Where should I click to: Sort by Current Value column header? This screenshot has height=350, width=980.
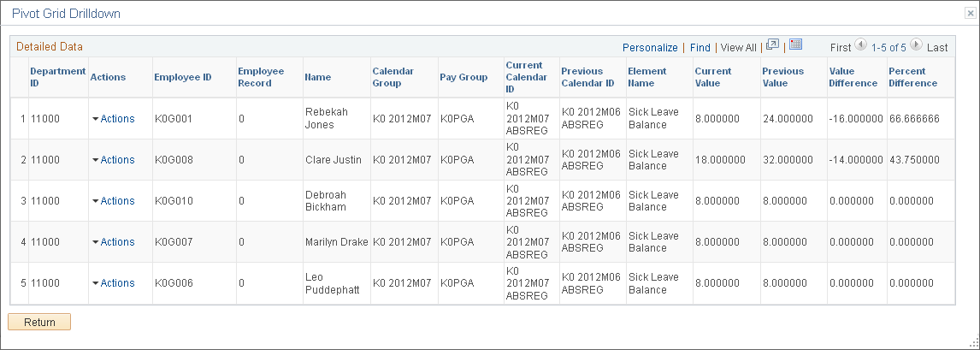coord(713,77)
